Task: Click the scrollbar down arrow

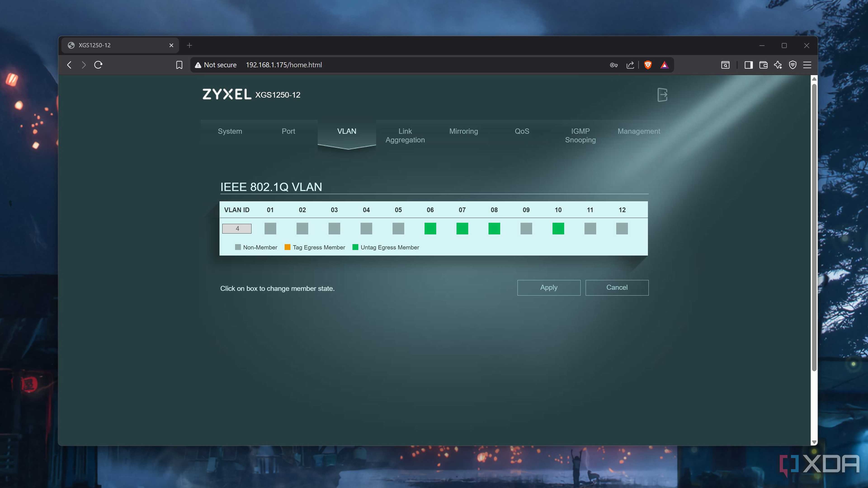Action: 814,442
